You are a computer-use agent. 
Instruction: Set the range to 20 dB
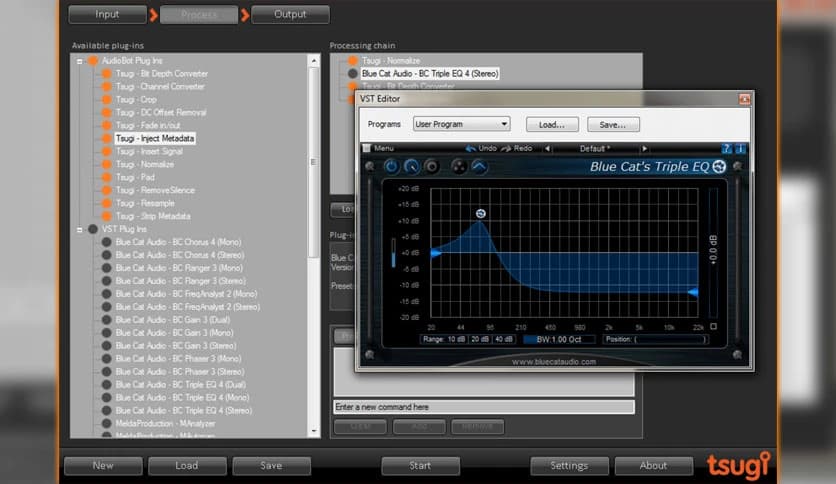480,339
